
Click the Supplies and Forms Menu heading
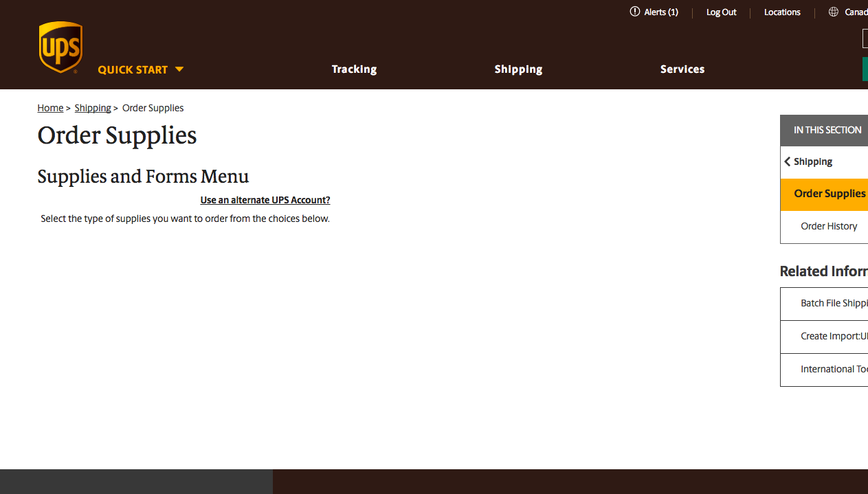[x=143, y=177]
